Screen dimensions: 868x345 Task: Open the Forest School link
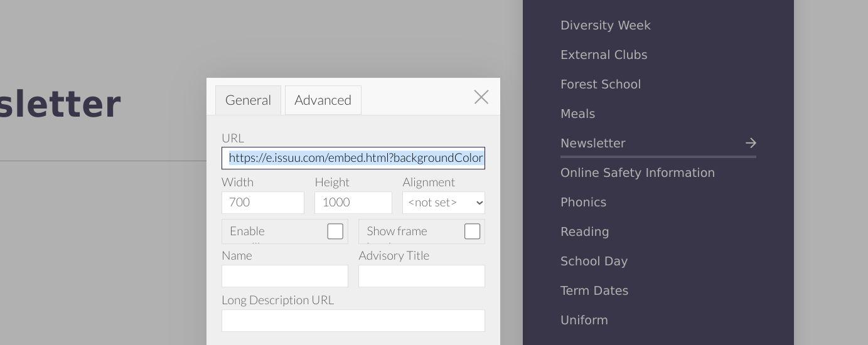tap(600, 85)
